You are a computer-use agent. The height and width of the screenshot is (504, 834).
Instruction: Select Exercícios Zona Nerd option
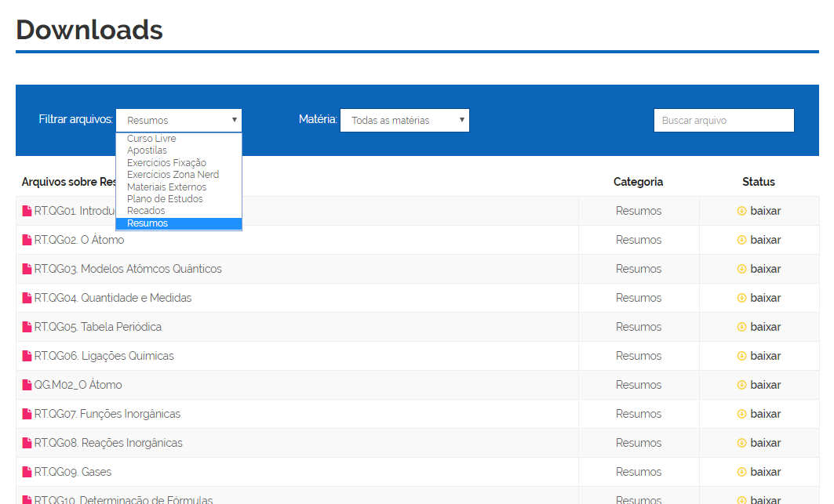[x=173, y=175]
